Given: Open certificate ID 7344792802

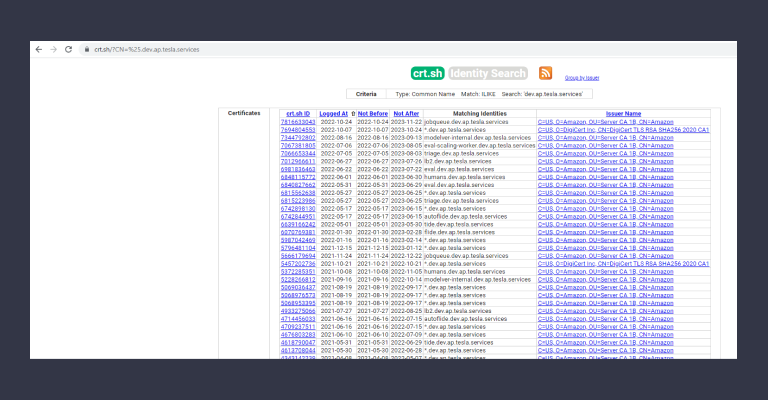Looking at the screenshot, I should [298, 138].
